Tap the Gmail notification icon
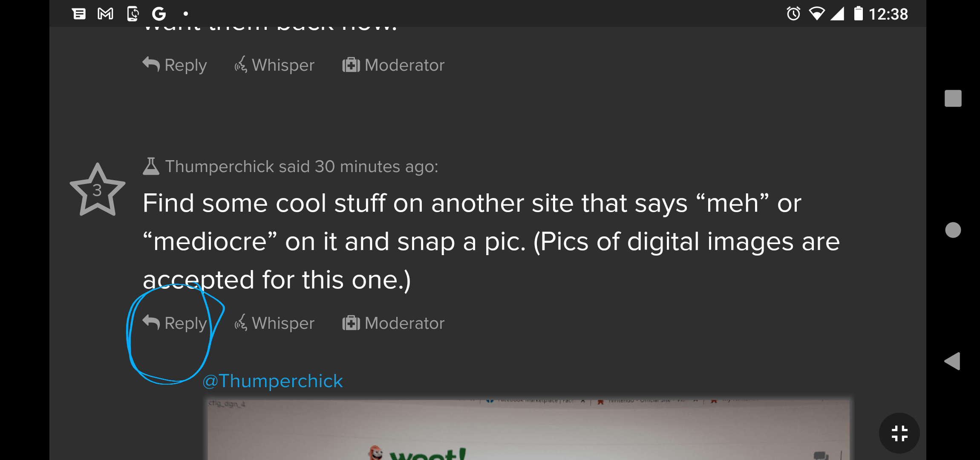The width and height of the screenshot is (980, 460). click(x=105, y=14)
